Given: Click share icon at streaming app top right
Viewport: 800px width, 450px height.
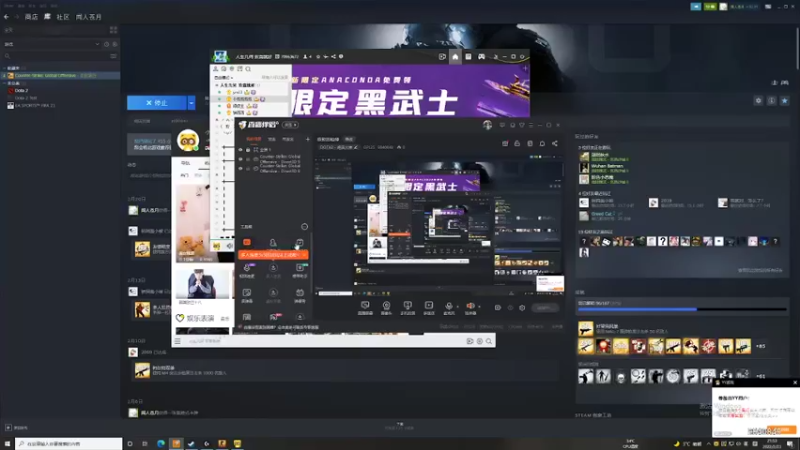Looking at the screenshot, I should (x=555, y=144).
